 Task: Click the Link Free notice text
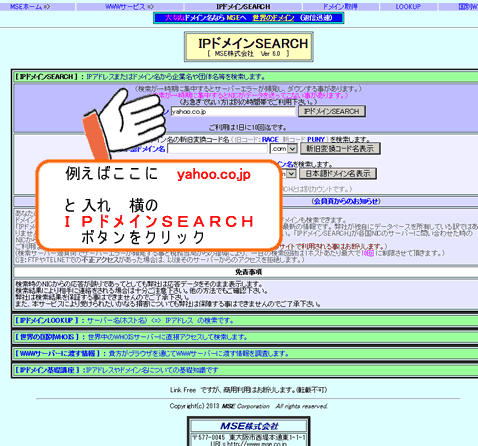pos(248,390)
